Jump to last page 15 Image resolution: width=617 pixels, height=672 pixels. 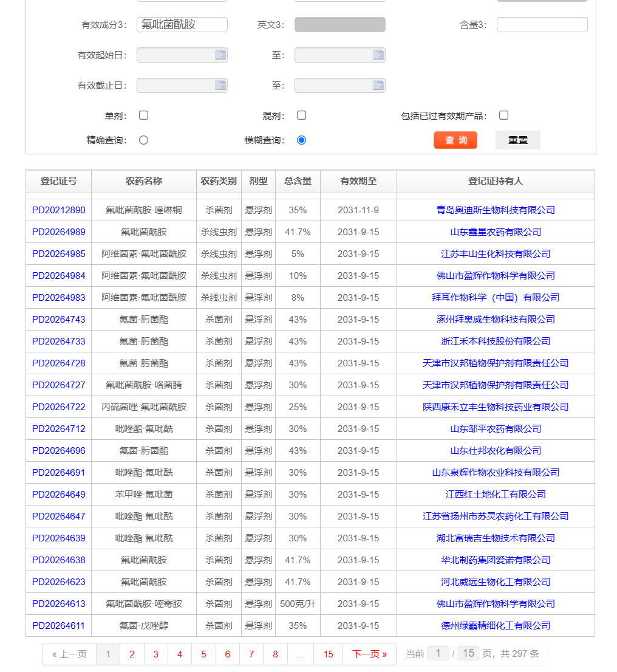[x=328, y=654]
